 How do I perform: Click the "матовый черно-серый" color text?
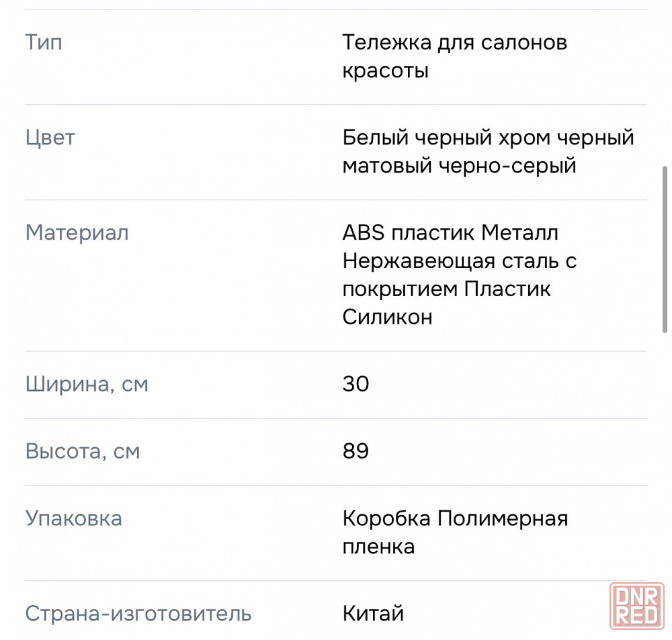coord(459,165)
